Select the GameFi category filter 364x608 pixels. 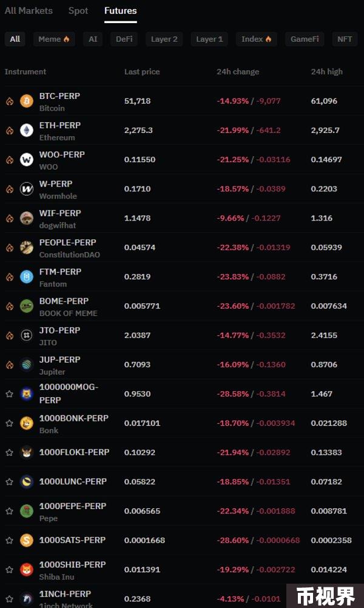(305, 39)
